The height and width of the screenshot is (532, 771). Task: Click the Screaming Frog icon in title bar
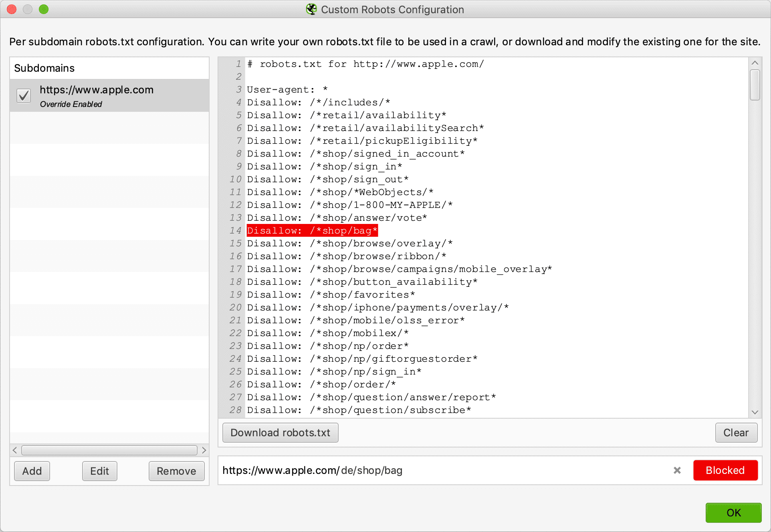[311, 9]
